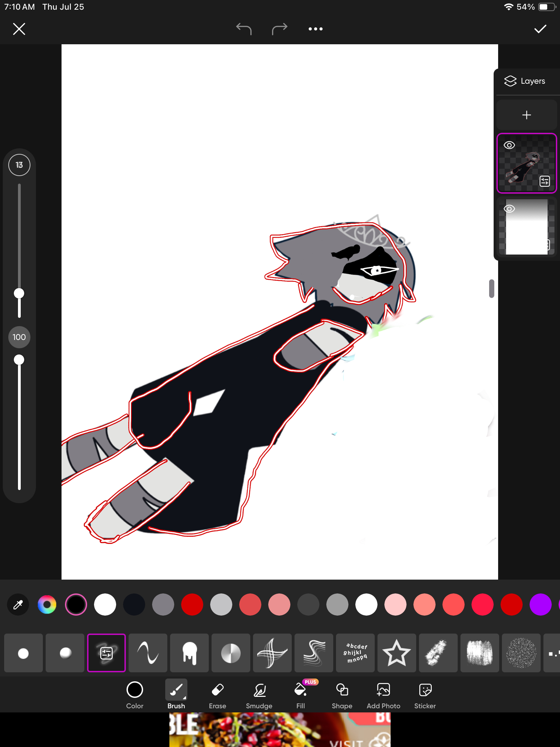Open the three-dot more options menu

click(315, 29)
